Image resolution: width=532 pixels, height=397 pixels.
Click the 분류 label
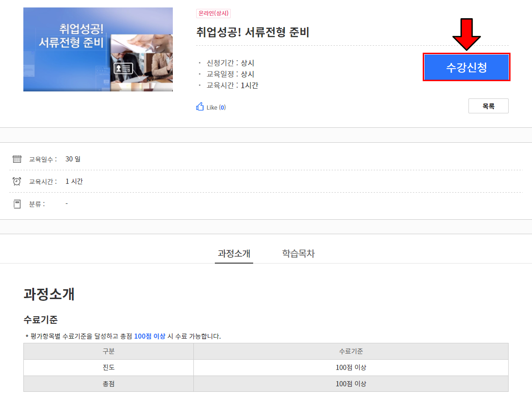tap(36, 204)
